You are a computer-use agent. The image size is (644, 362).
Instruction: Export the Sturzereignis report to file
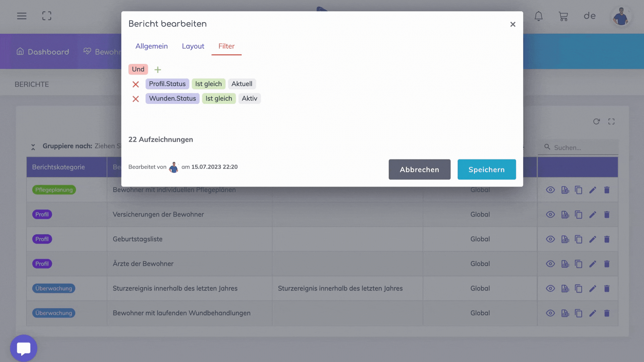(x=565, y=289)
